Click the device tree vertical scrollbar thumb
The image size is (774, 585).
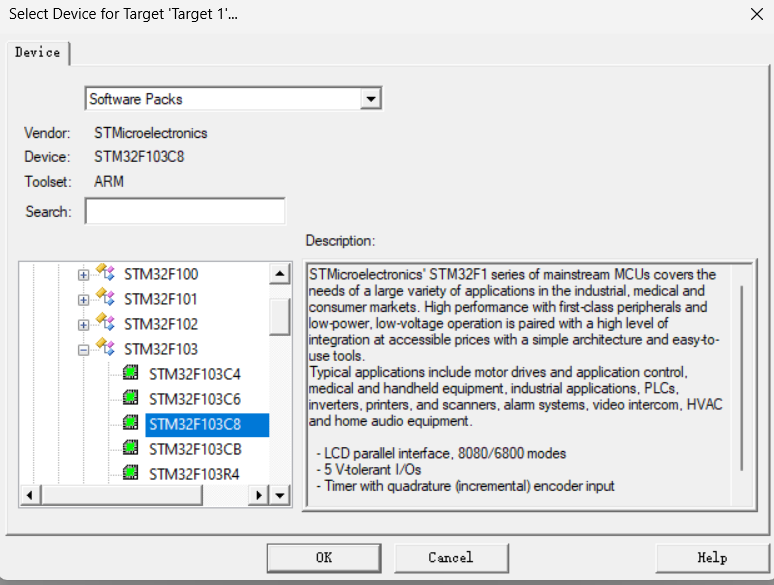click(x=280, y=317)
